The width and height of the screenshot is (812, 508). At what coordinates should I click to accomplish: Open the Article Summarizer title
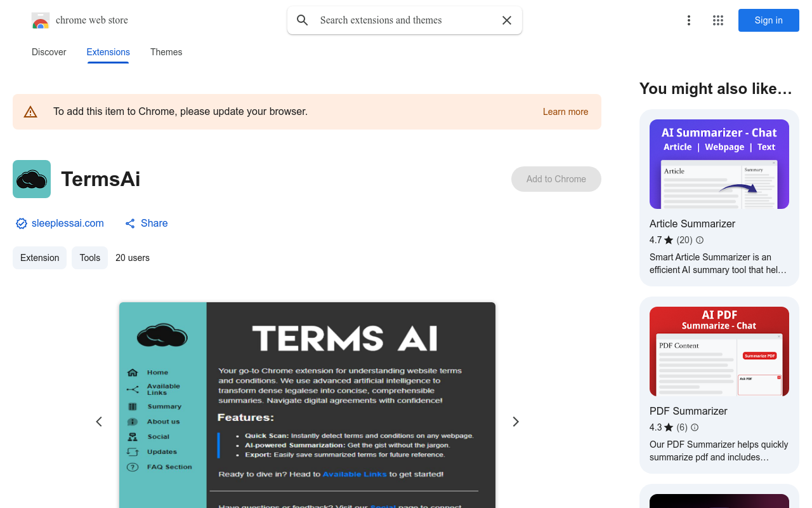click(x=692, y=224)
